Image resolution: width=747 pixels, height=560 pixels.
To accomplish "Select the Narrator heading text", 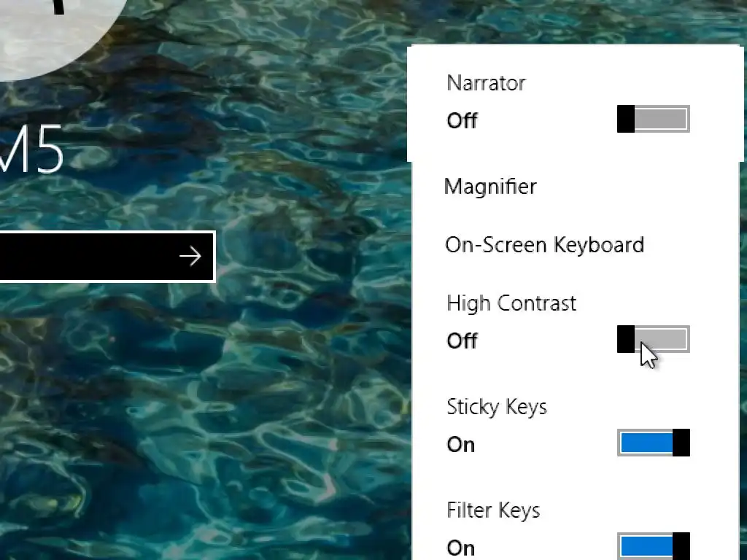I will tap(486, 83).
